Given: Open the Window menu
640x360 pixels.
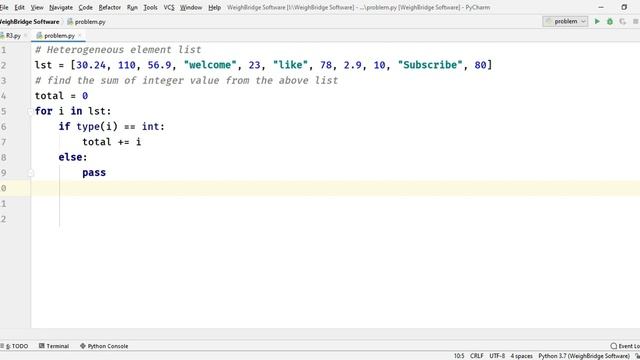Looking at the screenshot, I should (x=191, y=7).
